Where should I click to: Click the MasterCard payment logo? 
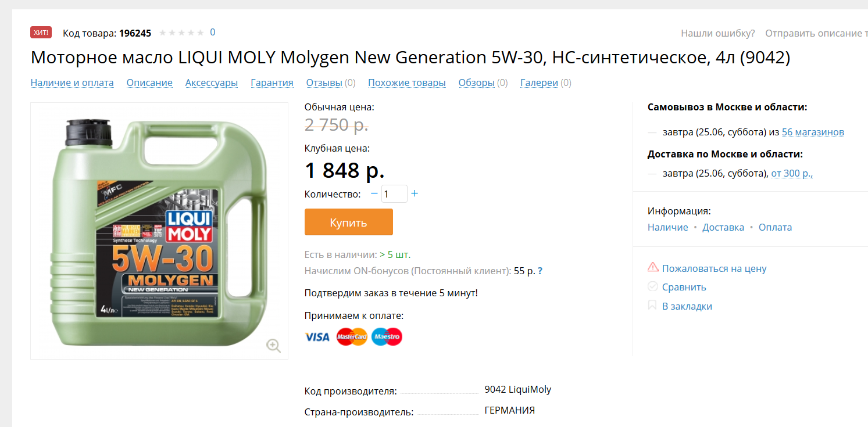[352, 337]
